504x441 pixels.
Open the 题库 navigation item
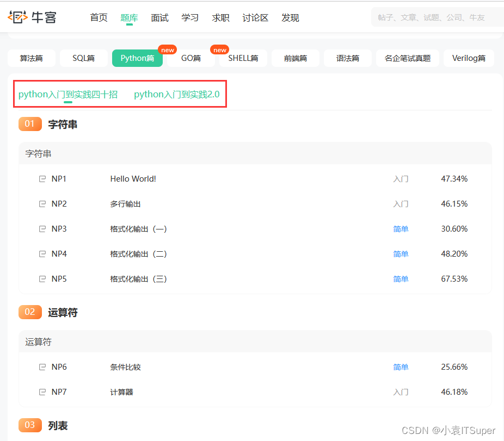pyautogui.click(x=129, y=17)
